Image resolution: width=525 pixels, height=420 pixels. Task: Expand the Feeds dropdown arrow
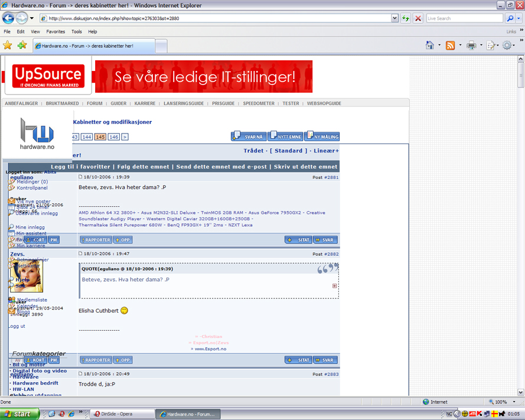pos(460,45)
